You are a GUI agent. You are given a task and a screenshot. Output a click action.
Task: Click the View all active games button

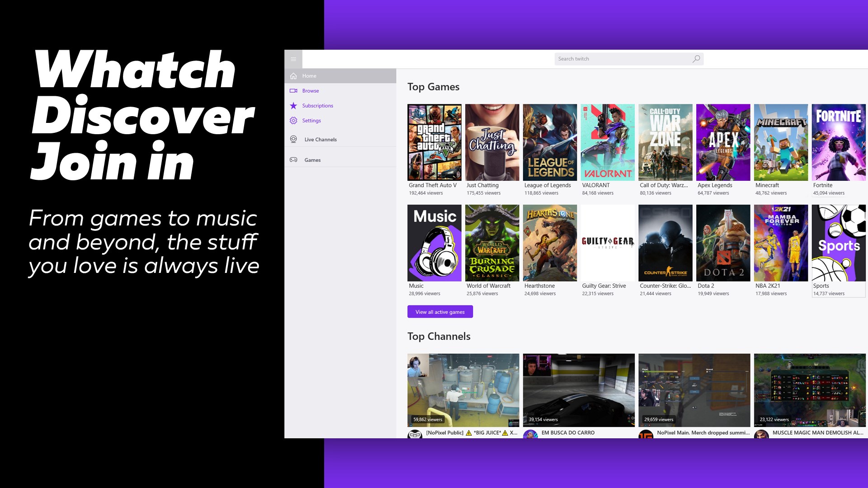coord(440,312)
